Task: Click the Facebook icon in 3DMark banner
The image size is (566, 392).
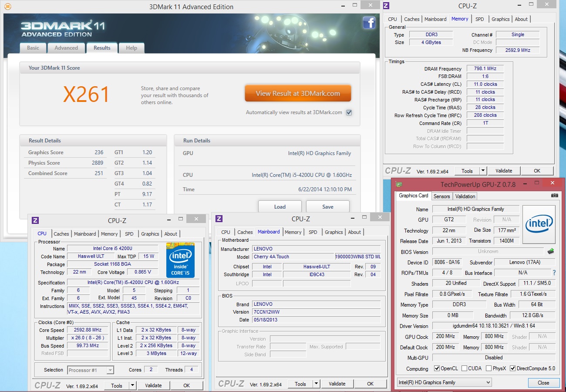Action: click(x=369, y=23)
